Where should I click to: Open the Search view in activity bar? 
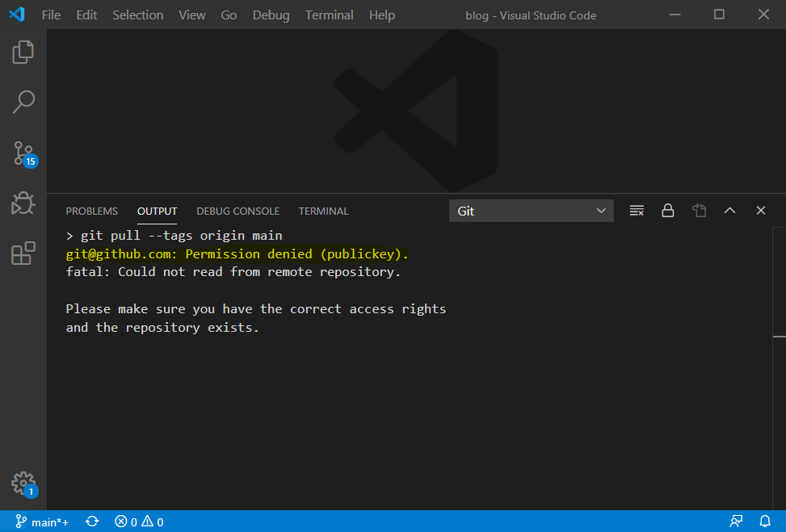coord(23,103)
